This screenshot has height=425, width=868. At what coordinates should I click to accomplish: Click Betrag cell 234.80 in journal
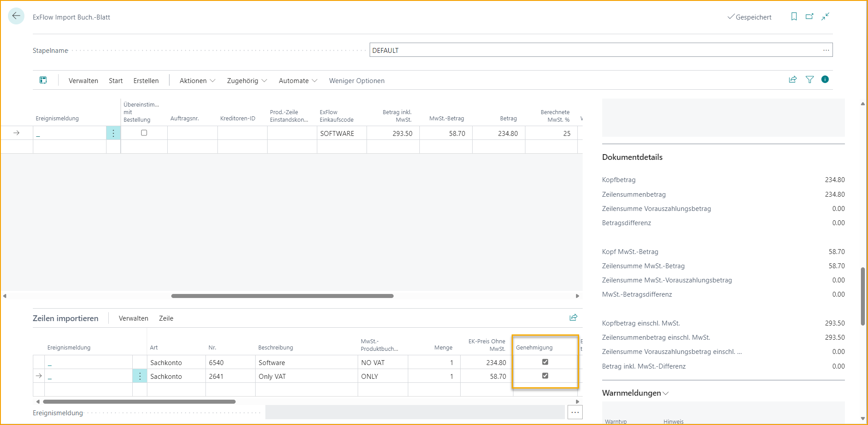click(x=499, y=133)
